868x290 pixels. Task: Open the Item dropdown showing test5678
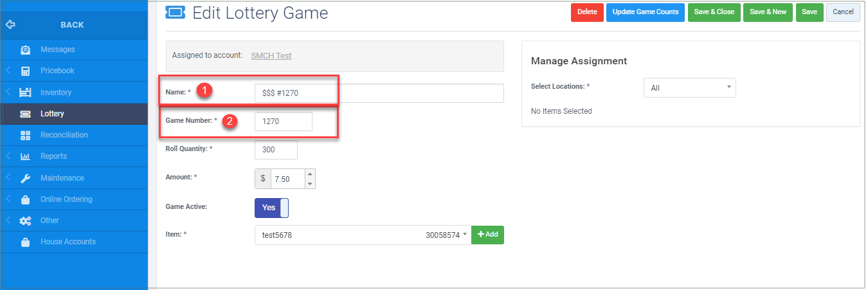[363, 235]
